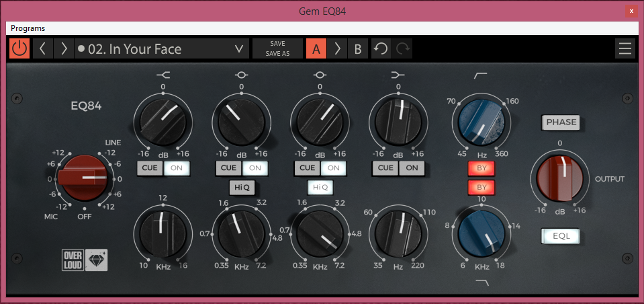Click the 360 Hz mark on high-pass knob
The height and width of the screenshot is (304, 644).
click(x=502, y=154)
